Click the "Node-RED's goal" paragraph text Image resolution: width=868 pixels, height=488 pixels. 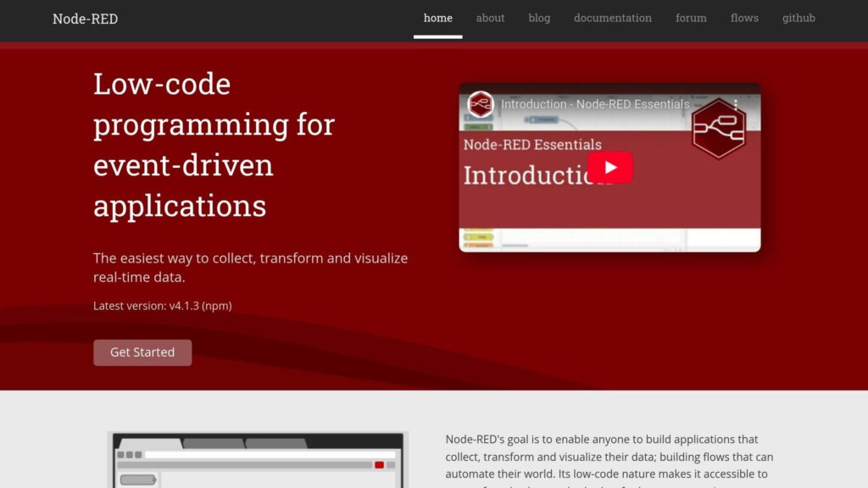(609, 462)
